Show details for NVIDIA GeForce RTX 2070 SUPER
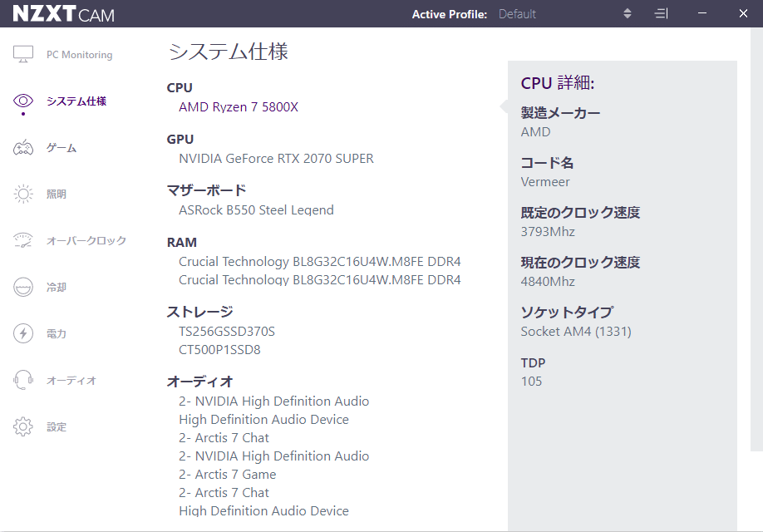 277,159
